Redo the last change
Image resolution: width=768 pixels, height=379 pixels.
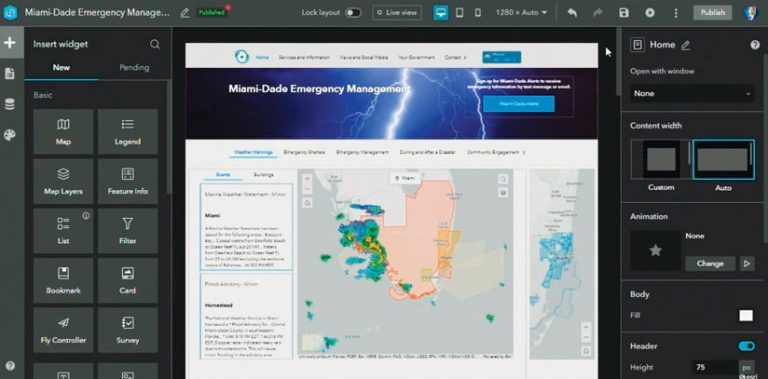click(x=598, y=13)
